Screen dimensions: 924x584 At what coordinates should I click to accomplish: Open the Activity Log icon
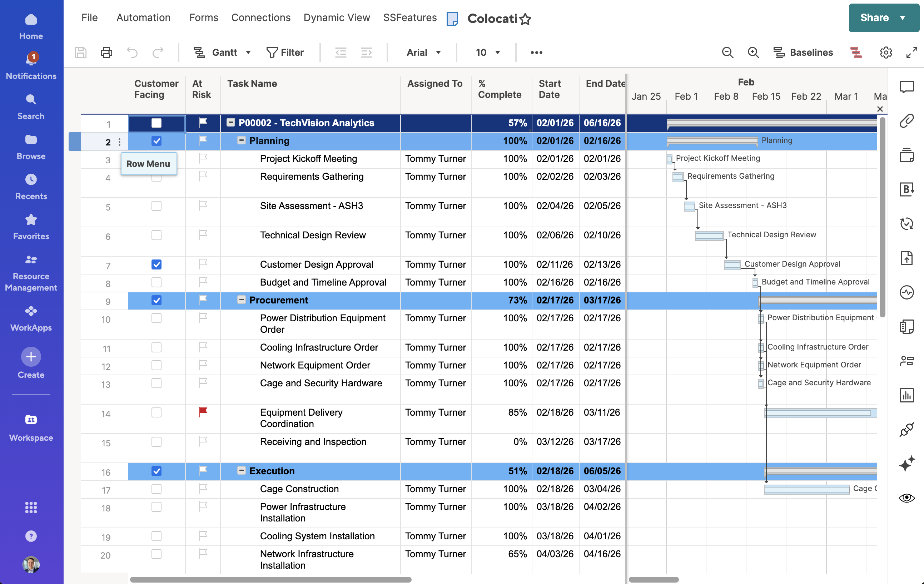[906, 292]
